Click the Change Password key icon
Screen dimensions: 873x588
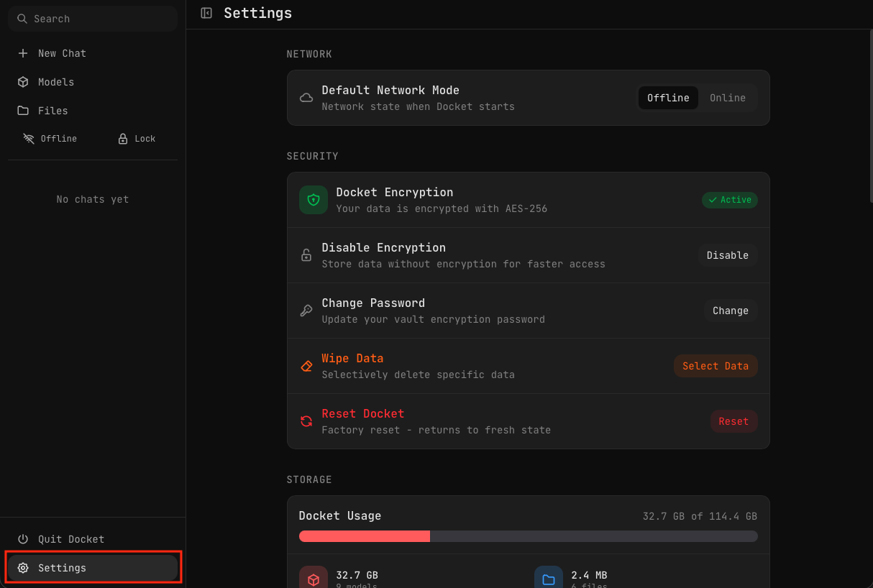(306, 311)
